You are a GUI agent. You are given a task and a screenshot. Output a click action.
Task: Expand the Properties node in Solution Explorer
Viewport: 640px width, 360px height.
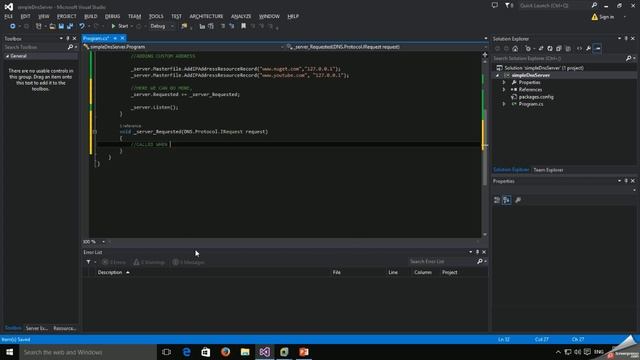pos(504,82)
